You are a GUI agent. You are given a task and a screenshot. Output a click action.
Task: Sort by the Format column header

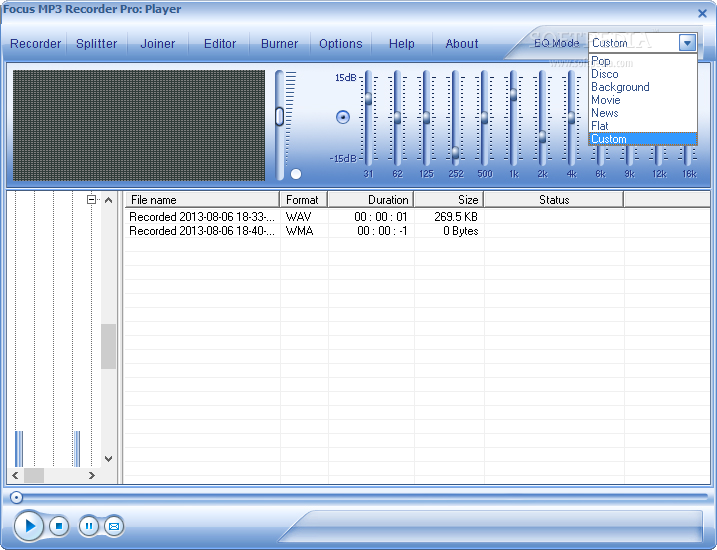304,200
